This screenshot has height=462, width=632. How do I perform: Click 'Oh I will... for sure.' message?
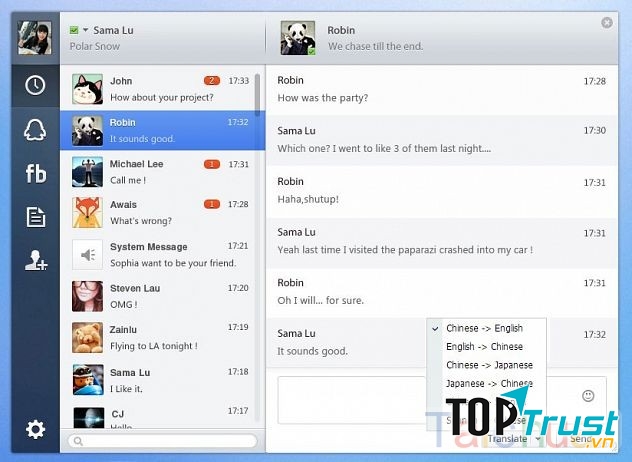click(320, 300)
